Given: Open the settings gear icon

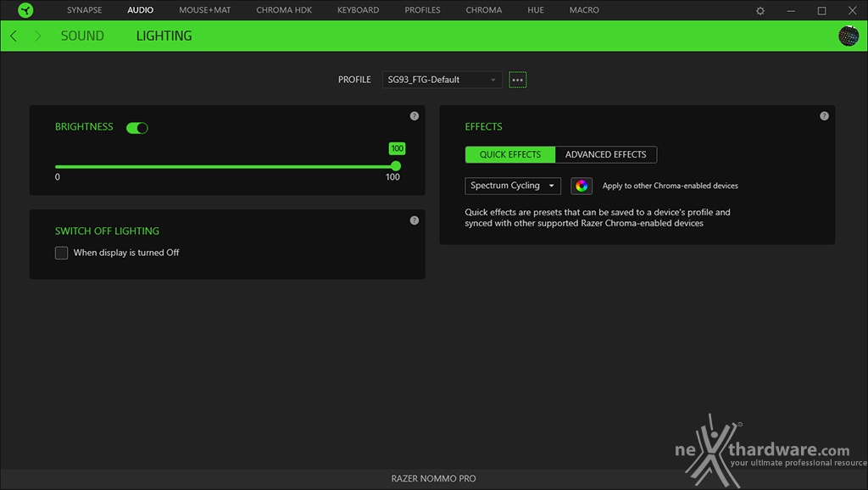Looking at the screenshot, I should 760,10.
